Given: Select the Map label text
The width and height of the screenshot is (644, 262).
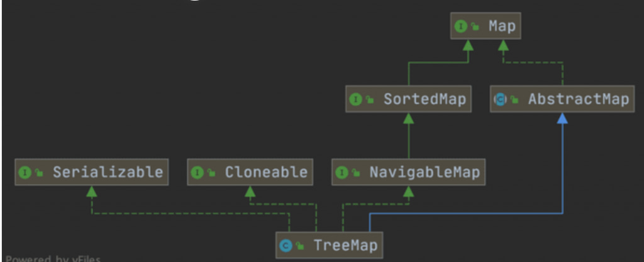Looking at the screenshot, I should tap(501, 26).
